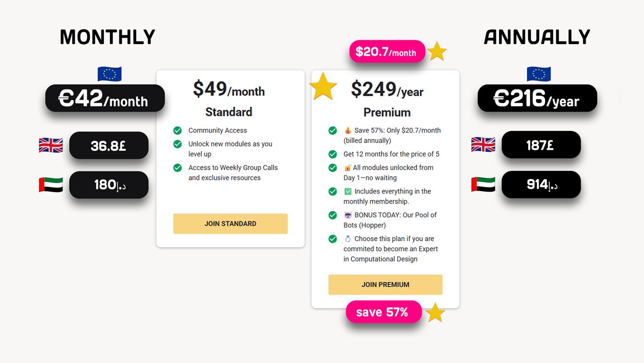This screenshot has height=363, width=644.
Task: Click the Community Access green checkmark
Action: tap(178, 130)
